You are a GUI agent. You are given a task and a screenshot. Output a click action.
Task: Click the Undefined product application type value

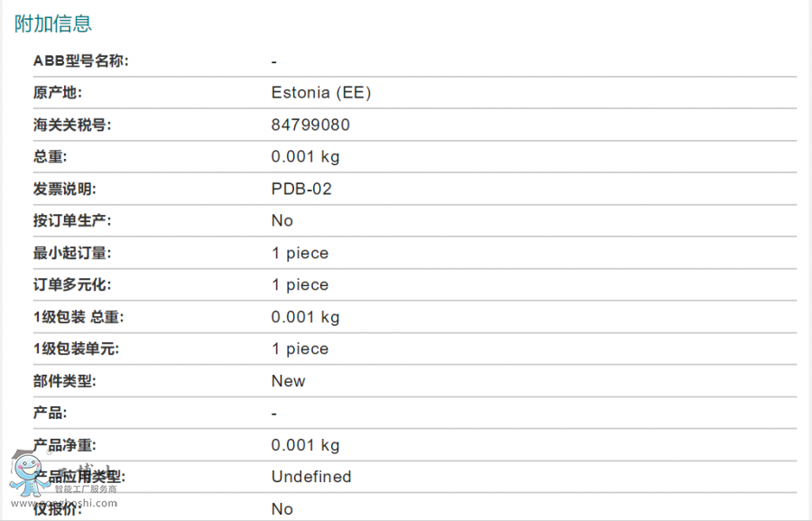click(311, 477)
